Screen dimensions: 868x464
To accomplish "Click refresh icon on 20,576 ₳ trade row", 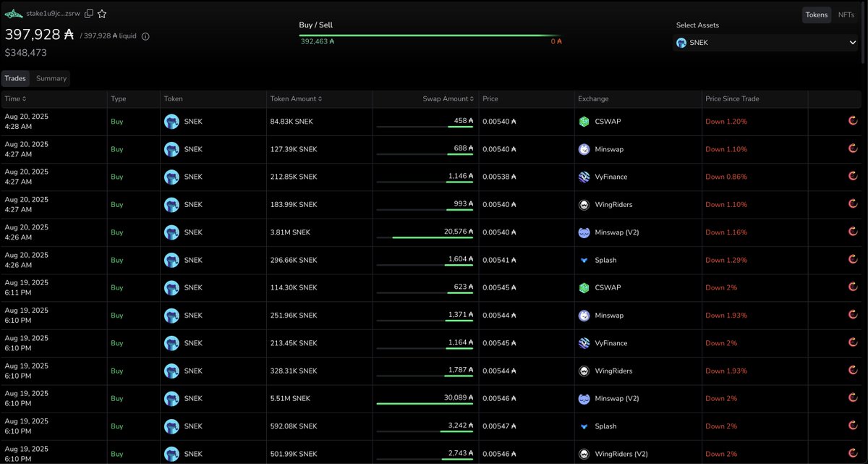I will point(853,232).
